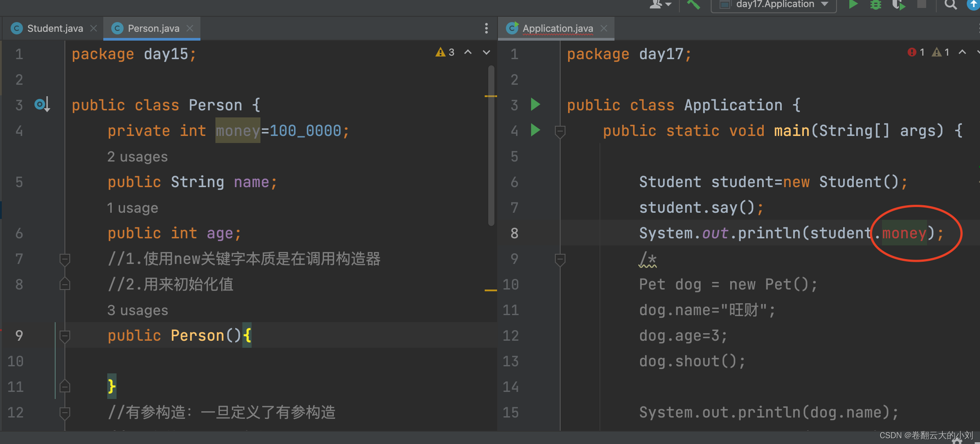Open the day17.Application run configuration dropdown
The image size is (980, 444).
point(773,5)
